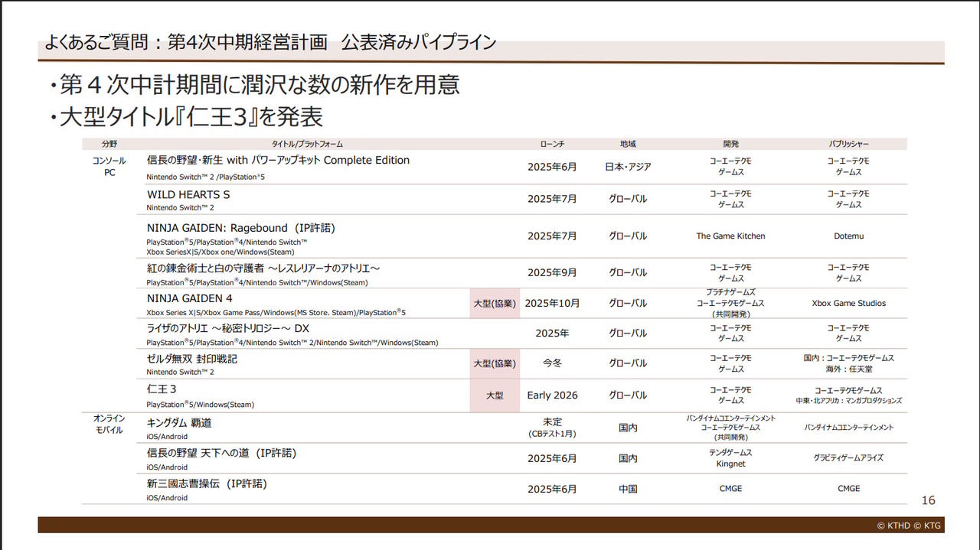Click the slide heading 'よくあるご質問：第4次中期経営計画'
The width and height of the screenshot is (980, 550).
pos(185,43)
